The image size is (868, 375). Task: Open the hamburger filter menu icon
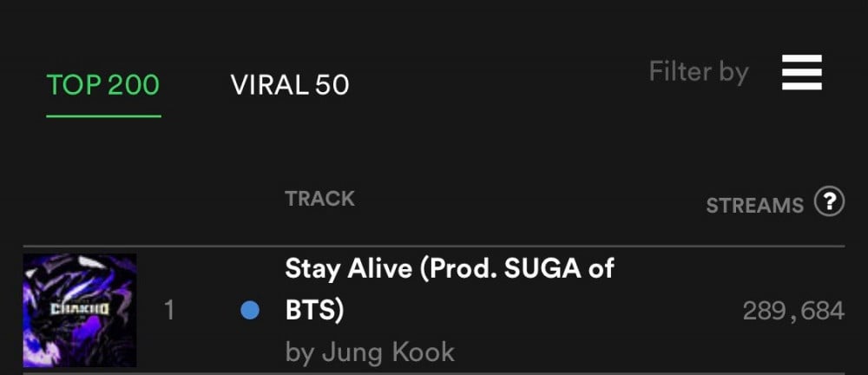point(801,72)
